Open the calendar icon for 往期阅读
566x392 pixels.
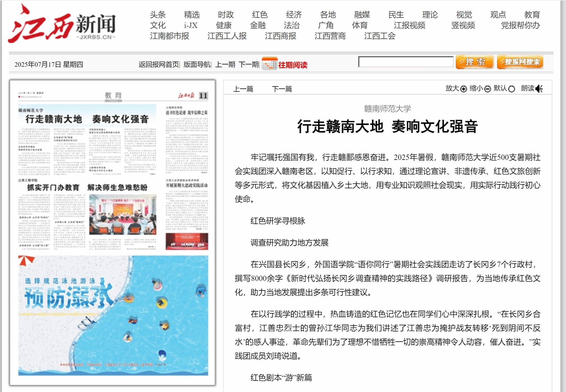pyautogui.click(x=269, y=64)
